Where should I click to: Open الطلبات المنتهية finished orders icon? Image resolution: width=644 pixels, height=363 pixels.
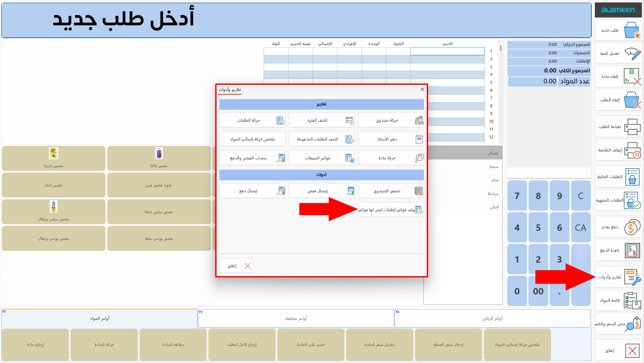coord(632,200)
